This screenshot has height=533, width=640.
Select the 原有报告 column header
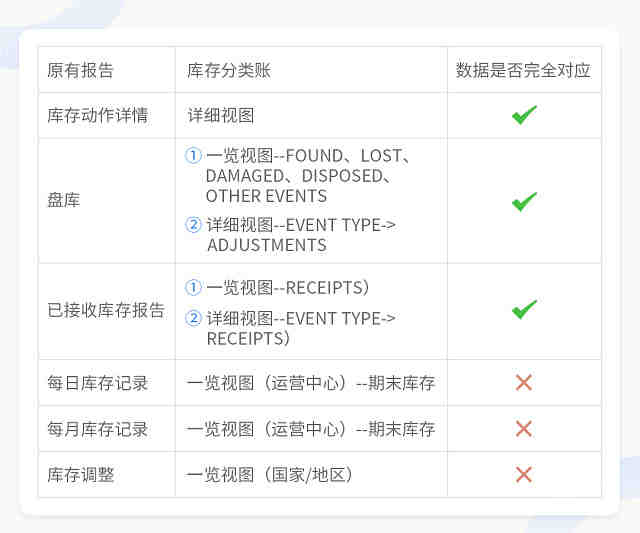[x=80, y=70]
